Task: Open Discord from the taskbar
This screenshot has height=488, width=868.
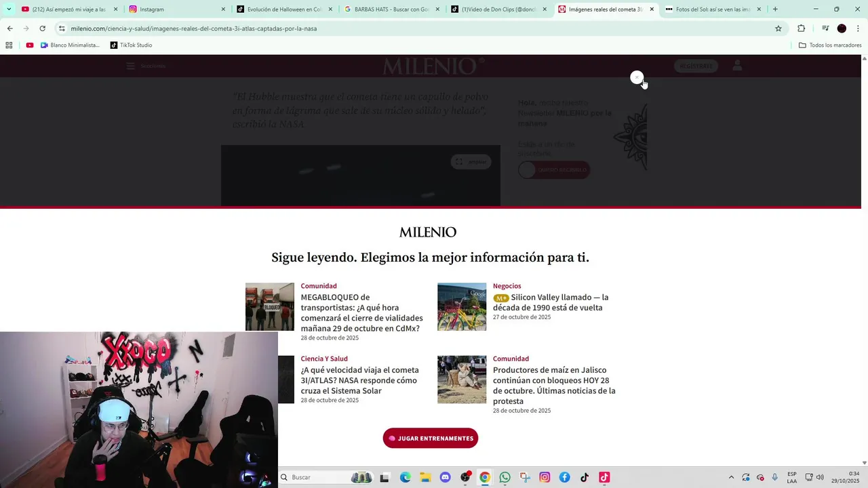Action: (x=445, y=477)
